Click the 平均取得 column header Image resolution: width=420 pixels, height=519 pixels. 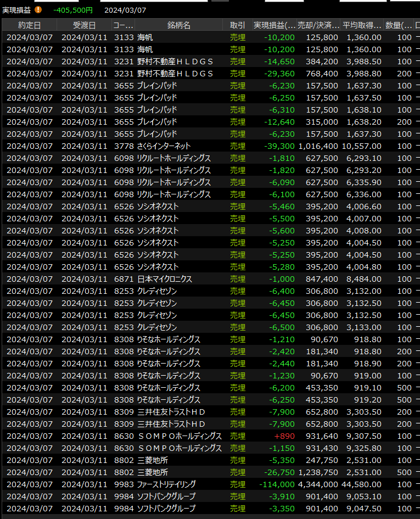362,25
